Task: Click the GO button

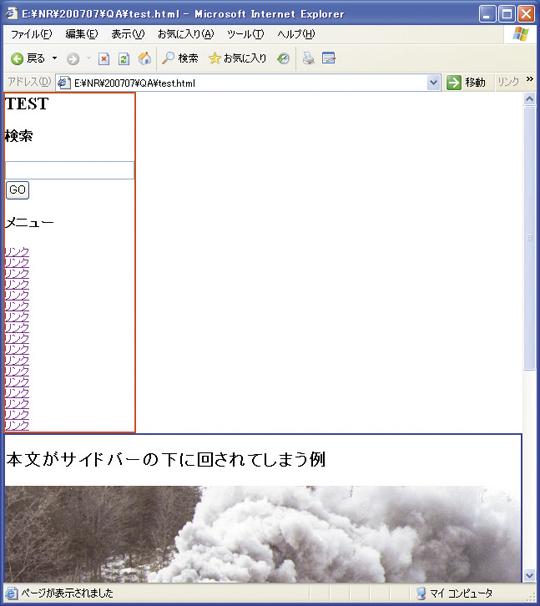Action: pos(17,190)
